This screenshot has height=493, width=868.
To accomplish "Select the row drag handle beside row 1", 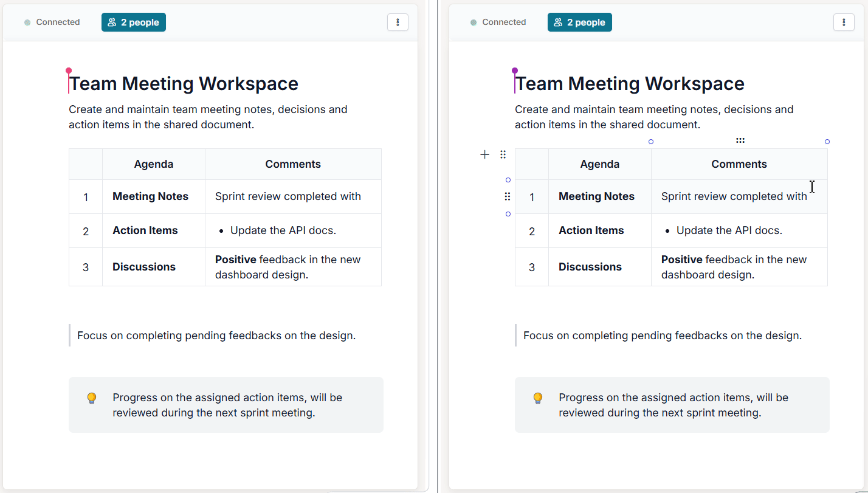I will tap(508, 196).
